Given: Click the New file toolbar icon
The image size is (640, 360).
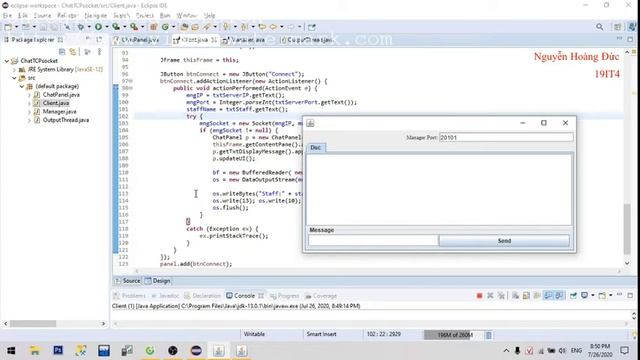Looking at the screenshot, I should point(8,27).
